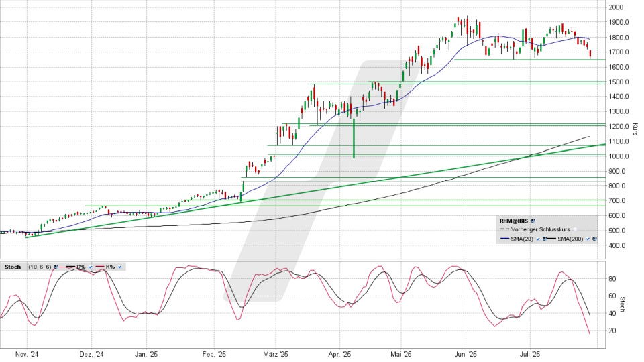Viewport: 644px width, 362px height.
Task: Open SMA(200) settings icon in legend
Action: [594, 239]
